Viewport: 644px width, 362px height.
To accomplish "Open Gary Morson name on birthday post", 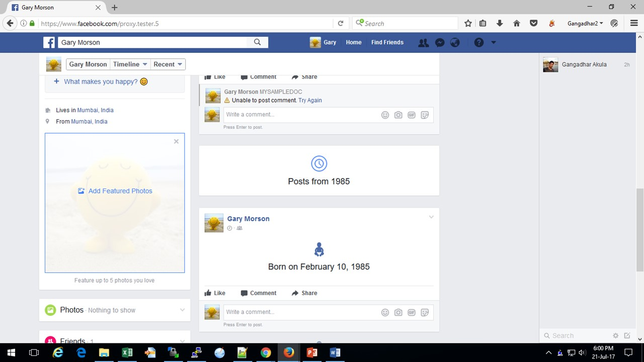I will click(249, 219).
